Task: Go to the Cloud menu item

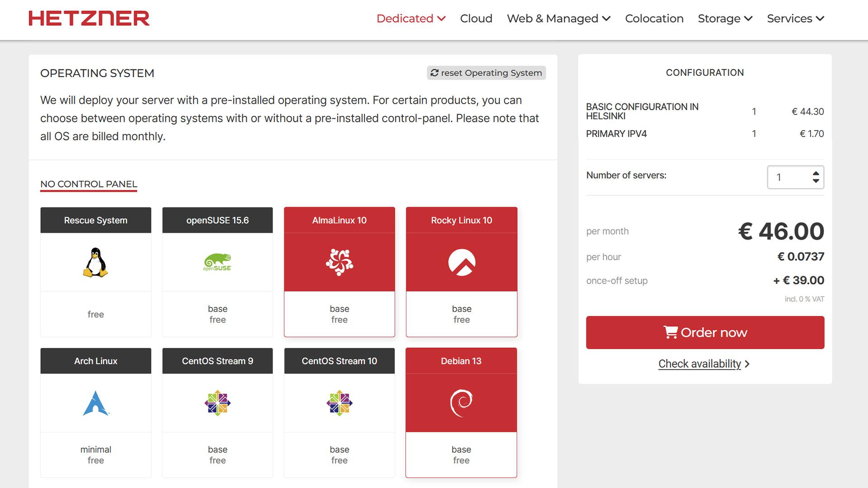Action: (x=476, y=19)
